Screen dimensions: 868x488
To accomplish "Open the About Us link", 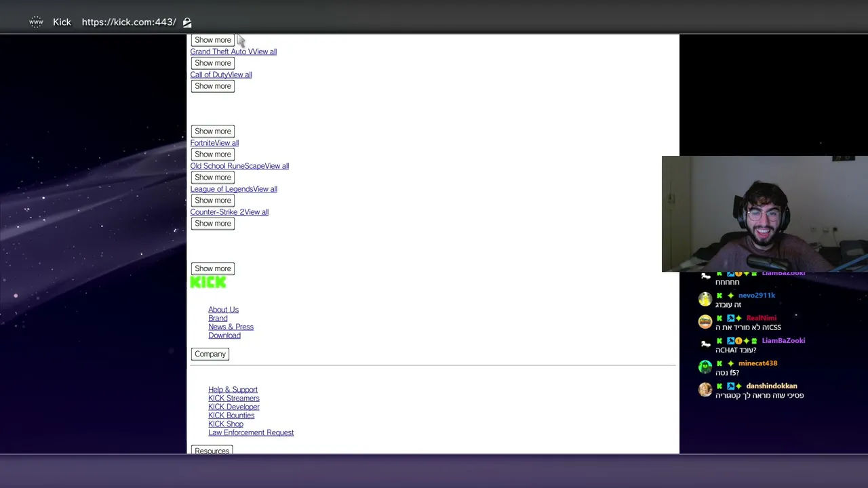I will tap(223, 310).
